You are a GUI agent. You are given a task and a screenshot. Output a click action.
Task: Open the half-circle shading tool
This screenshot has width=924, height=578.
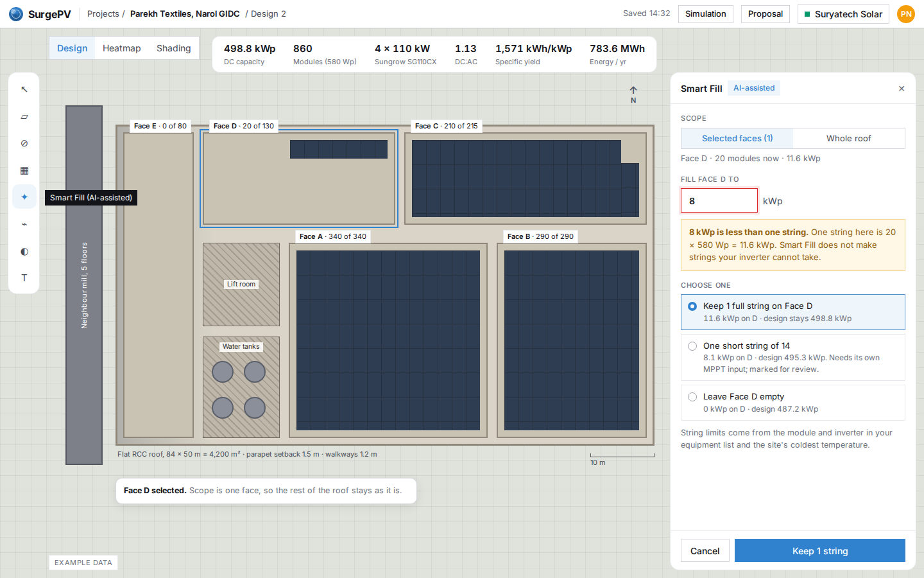24,252
